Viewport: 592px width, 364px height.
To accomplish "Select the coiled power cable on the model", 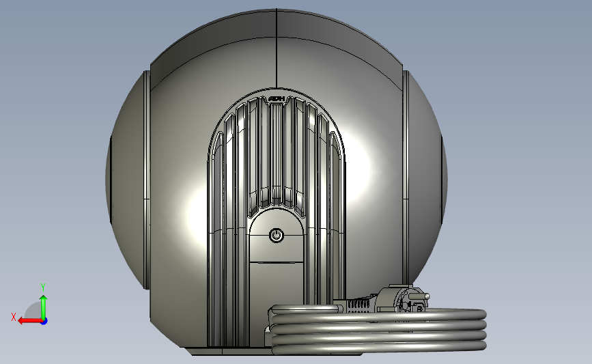I will click(x=378, y=329).
